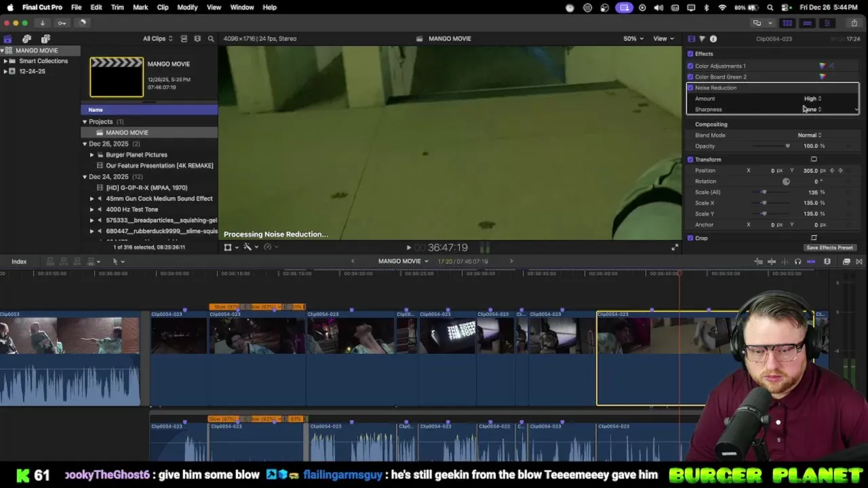Open the File menu
This screenshot has width=868, height=488.
(77, 7)
